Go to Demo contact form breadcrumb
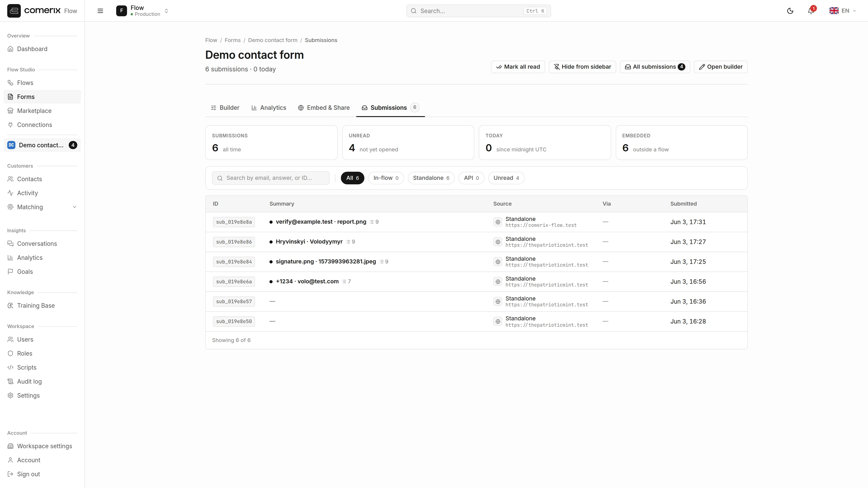Screen dimensions: 868x488 (273, 40)
